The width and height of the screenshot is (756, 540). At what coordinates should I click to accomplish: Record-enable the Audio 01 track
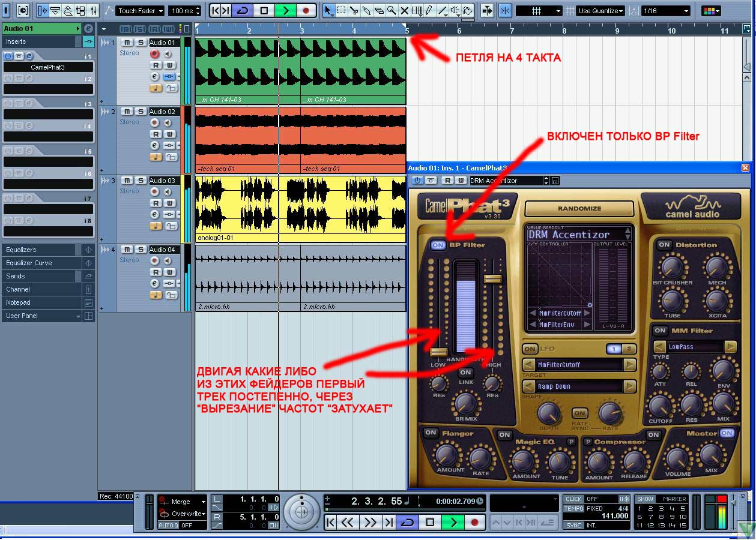coord(155,54)
